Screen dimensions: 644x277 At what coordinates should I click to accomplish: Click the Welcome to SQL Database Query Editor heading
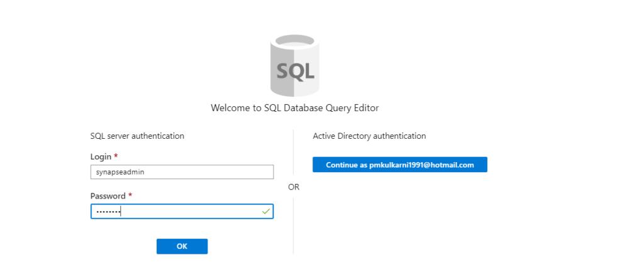click(x=294, y=108)
